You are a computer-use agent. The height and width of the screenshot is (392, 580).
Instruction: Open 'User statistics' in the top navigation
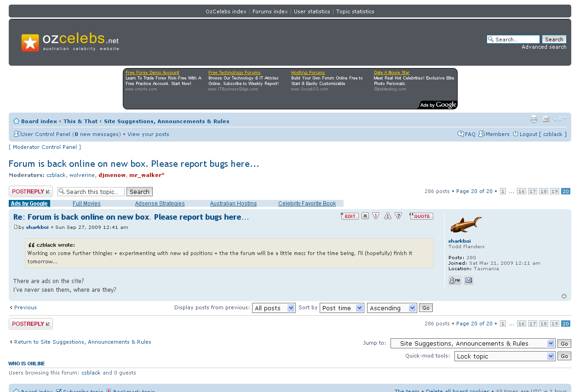(x=312, y=11)
